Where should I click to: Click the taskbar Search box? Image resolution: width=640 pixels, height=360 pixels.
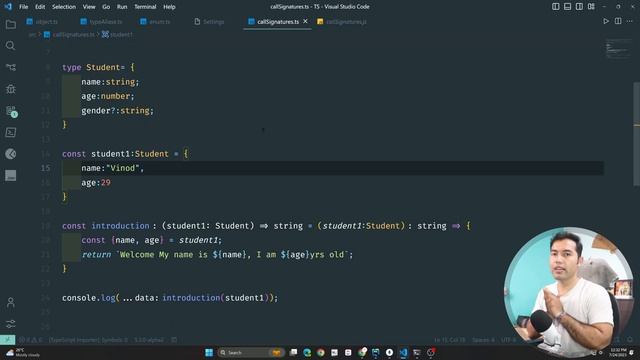point(251,353)
